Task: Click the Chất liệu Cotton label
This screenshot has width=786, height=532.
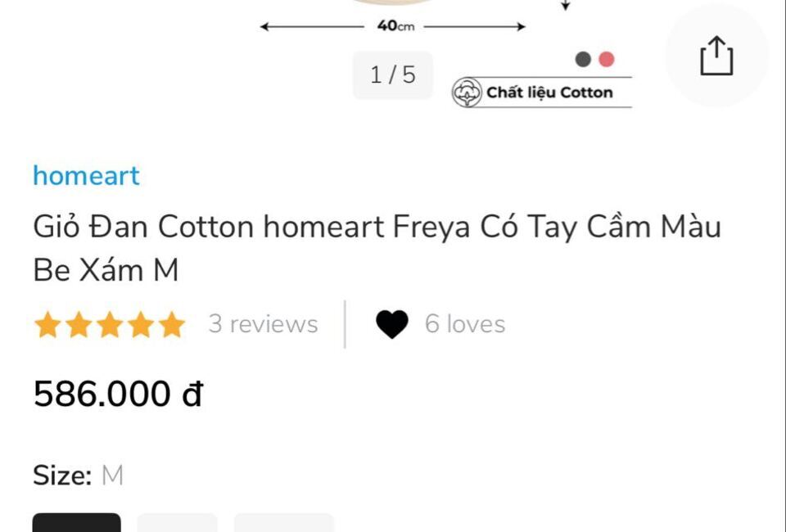Action: [x=549, y=92]
